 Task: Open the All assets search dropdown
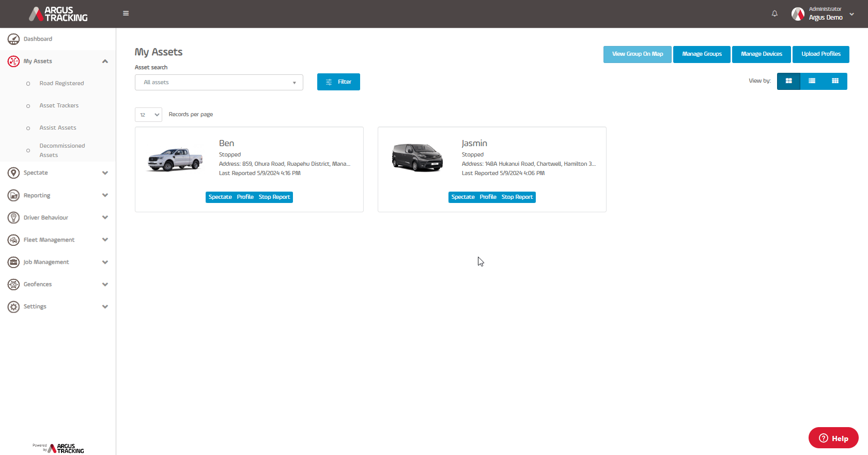[219, 82]
